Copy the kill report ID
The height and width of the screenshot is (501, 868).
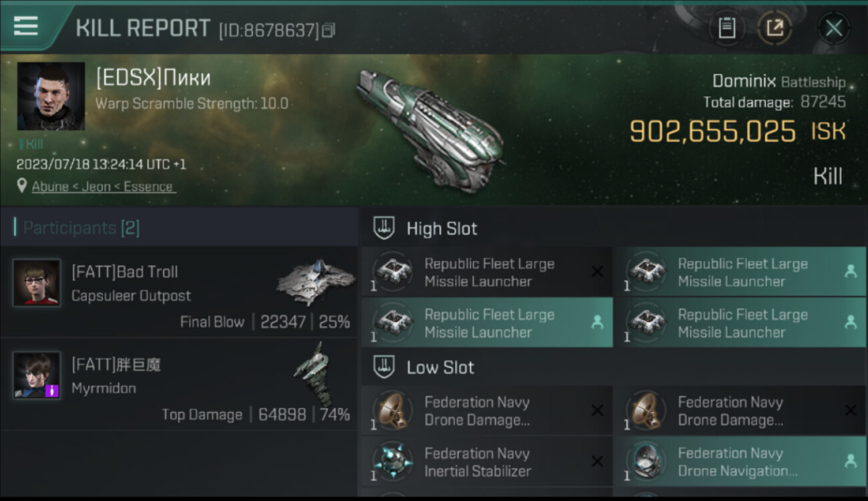(328, 30)
